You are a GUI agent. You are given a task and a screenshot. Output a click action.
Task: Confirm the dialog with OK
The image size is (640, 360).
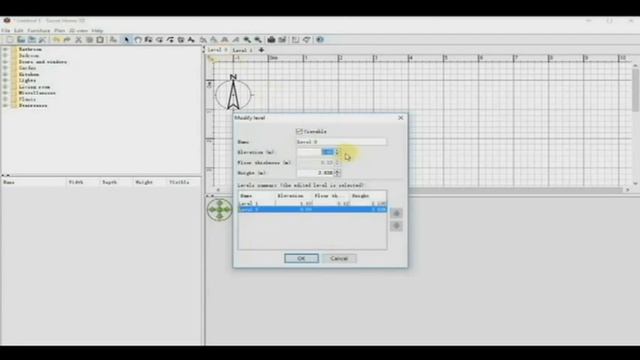[x=301, y=258]
